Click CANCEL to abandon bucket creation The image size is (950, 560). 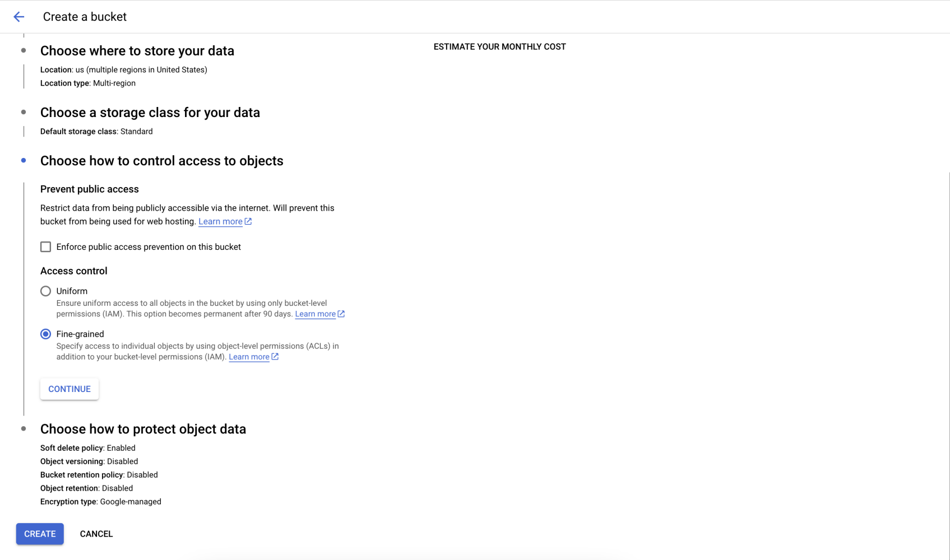[96, 533]
